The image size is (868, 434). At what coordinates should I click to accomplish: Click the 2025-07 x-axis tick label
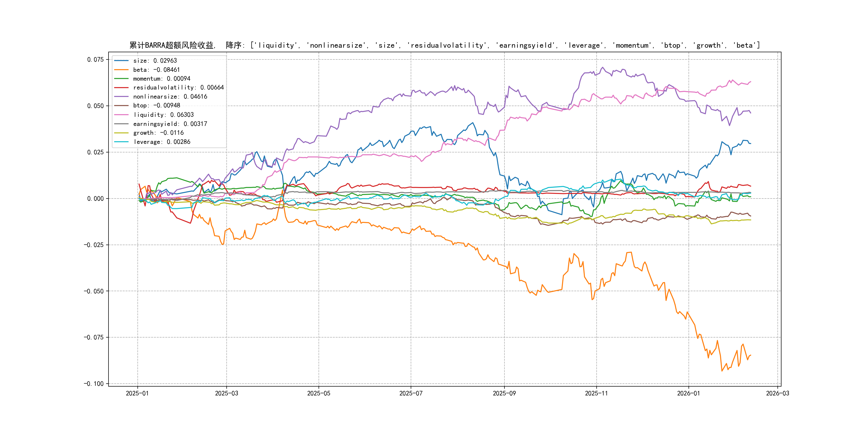(x=411, y=393)
